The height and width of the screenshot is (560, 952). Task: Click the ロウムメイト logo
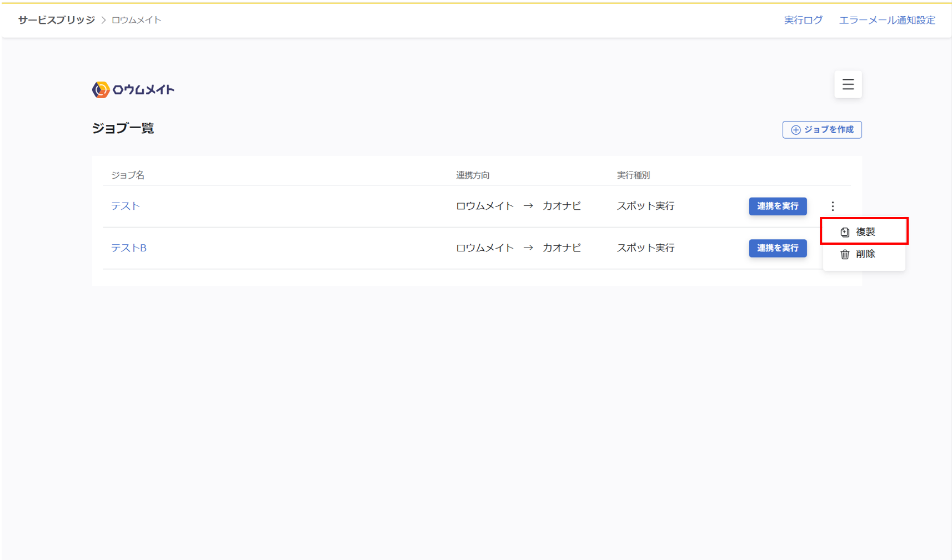(x=133, y=89)
